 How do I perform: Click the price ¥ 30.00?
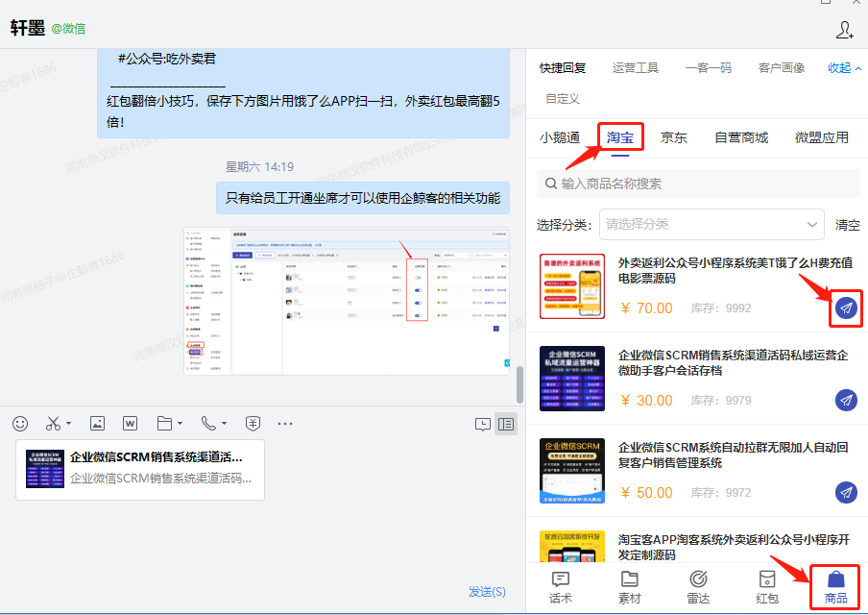tap(646, 401)
